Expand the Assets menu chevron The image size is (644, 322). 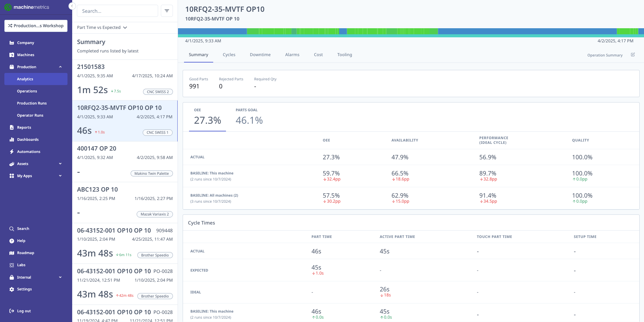(60, 164)
